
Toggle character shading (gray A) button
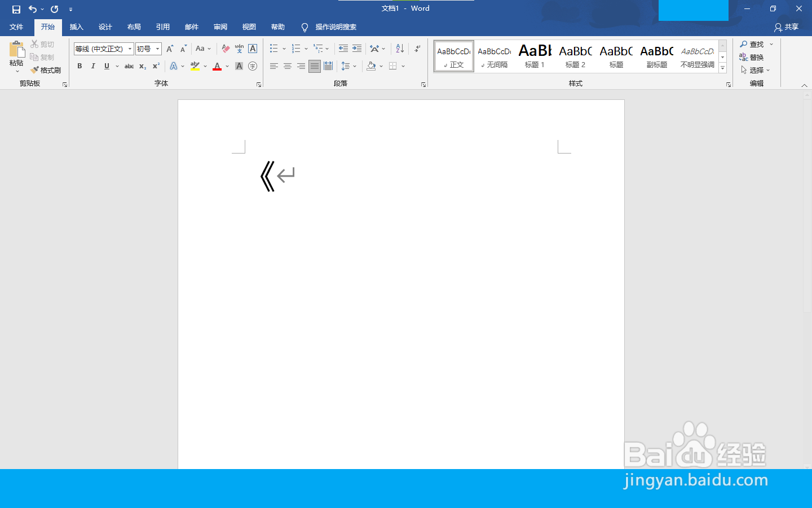(x=239, y=66)
